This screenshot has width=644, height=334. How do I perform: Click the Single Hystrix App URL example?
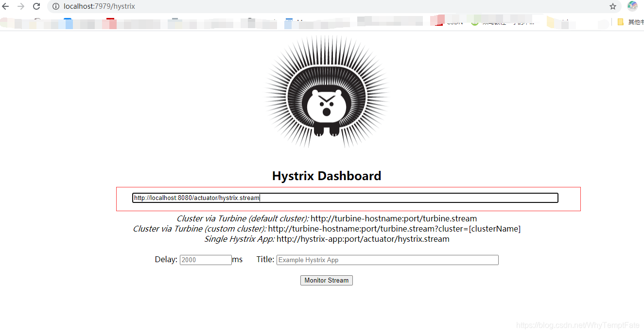pos(363,239)
